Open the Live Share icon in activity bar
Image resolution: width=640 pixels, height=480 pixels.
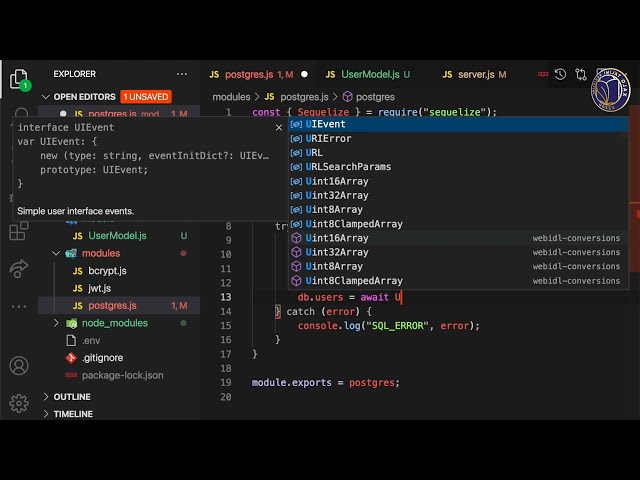19,269
